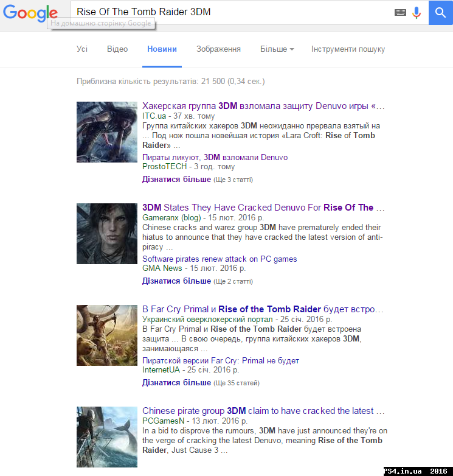
Task: Click the Far Cry Primal archer thumbnail
Action: click(107, 335)
